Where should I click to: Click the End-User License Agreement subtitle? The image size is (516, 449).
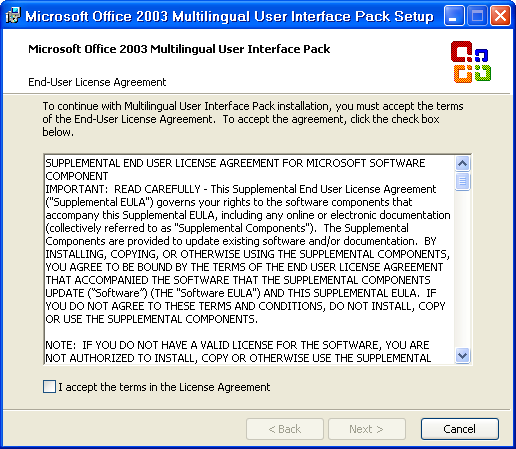click(x=97, y=82)
